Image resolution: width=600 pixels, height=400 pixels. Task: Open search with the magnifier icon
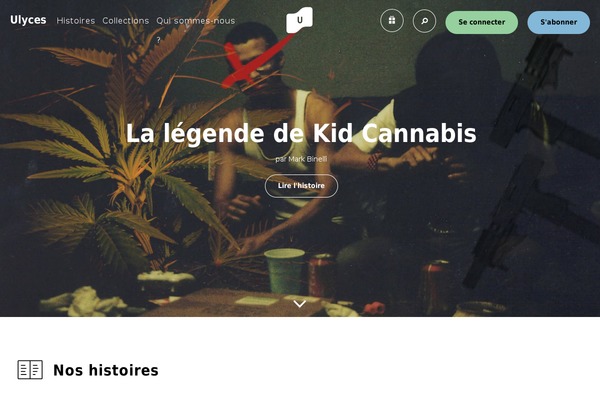424,21
